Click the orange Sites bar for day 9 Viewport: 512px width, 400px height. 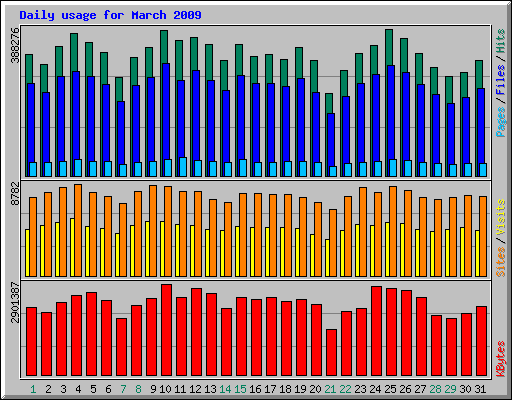tap(153, 231)
